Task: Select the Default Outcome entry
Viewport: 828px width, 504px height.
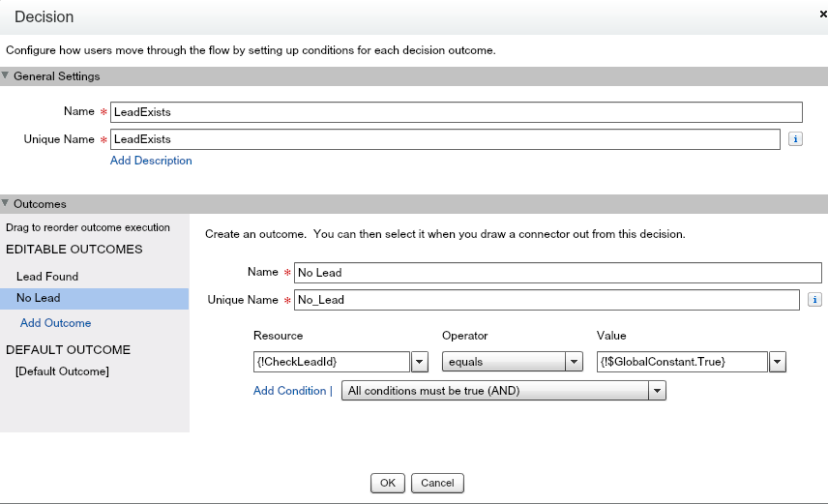Action: 62,371
